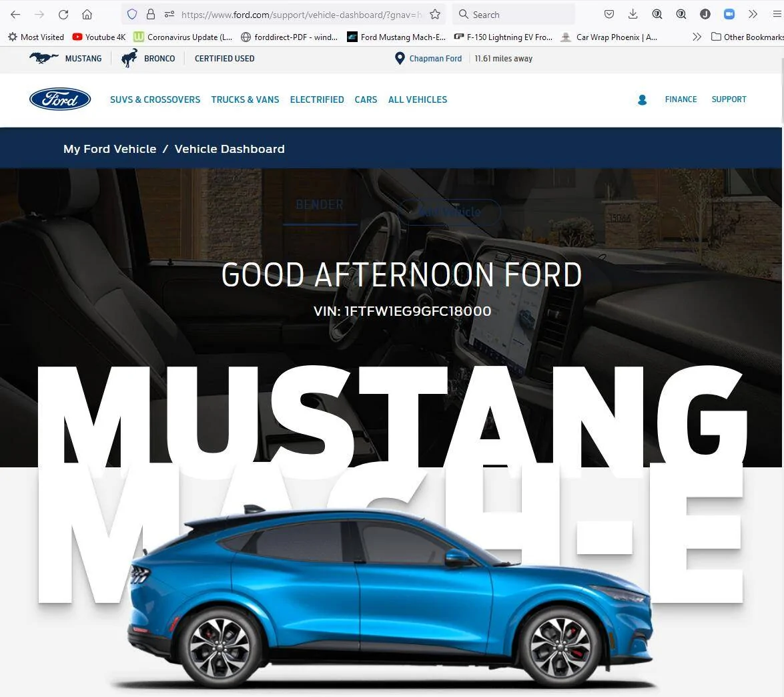Click the Add Vehicle button
The width and height of the screenshot is (784, 697).
click(450, 212)
